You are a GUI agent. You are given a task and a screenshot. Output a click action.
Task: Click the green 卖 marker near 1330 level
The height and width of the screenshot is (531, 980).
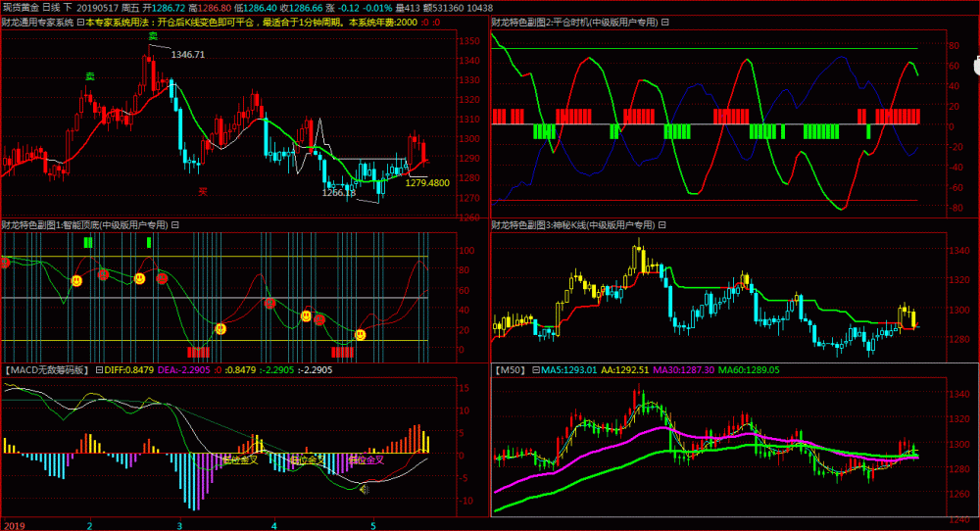[90, 76]
